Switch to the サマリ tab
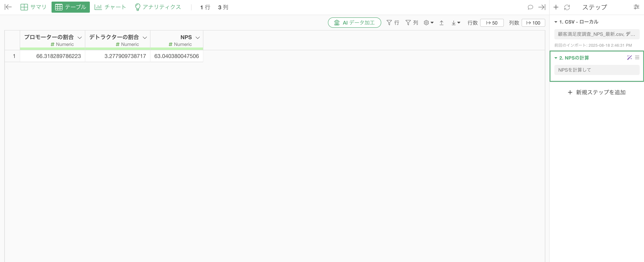The height and width of the screenshot is (262, 644). [x=33, y=7]
